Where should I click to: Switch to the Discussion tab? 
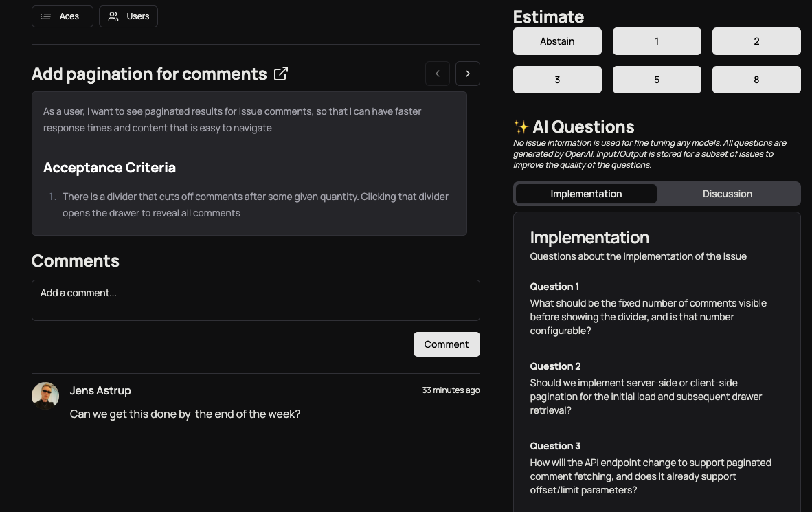[x=727, y=194]
